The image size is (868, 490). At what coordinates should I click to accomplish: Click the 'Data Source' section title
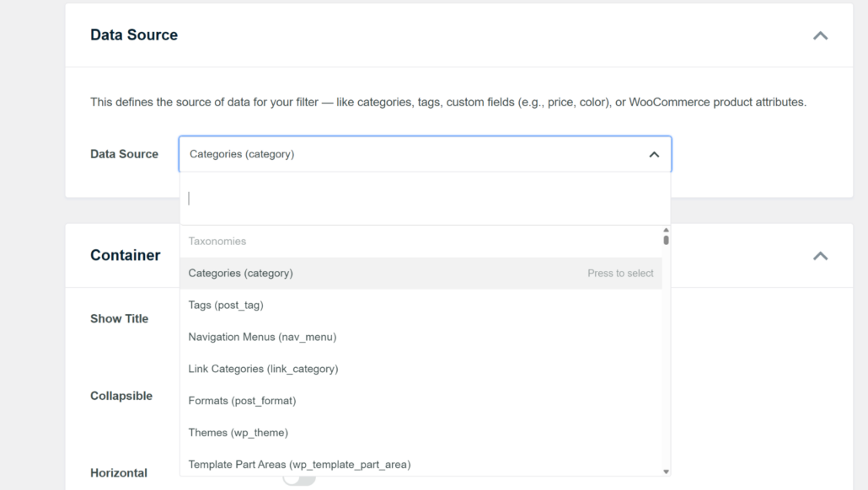click(x=134, y=35)
